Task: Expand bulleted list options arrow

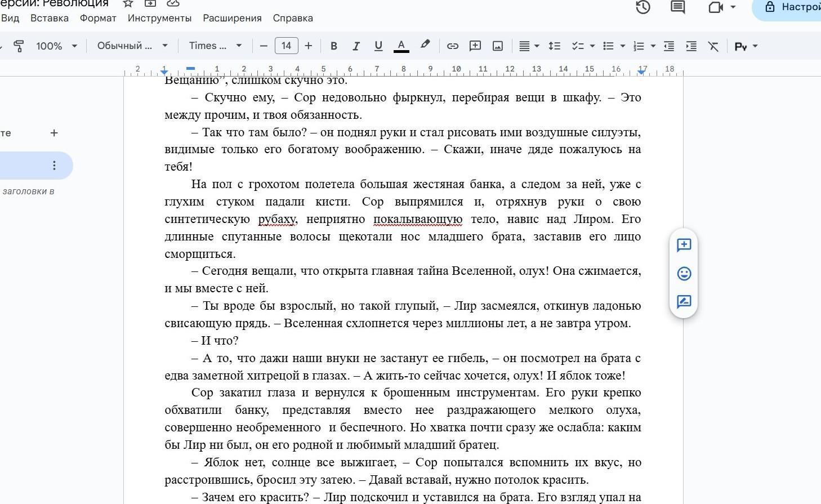Action: (623, 46)
